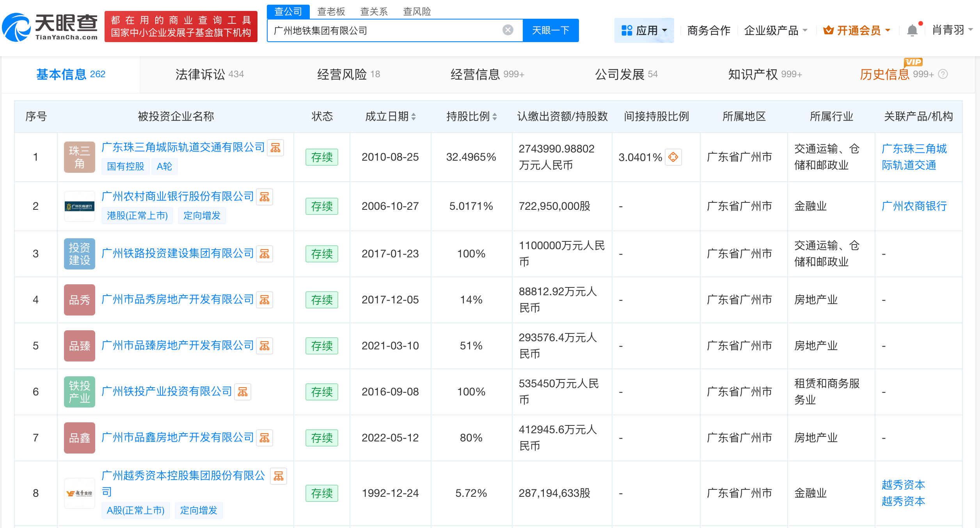Sort the table by 成立日期 column
This screenshot has height=528, width=980.
pyautogui.click(x=414, y=116)
